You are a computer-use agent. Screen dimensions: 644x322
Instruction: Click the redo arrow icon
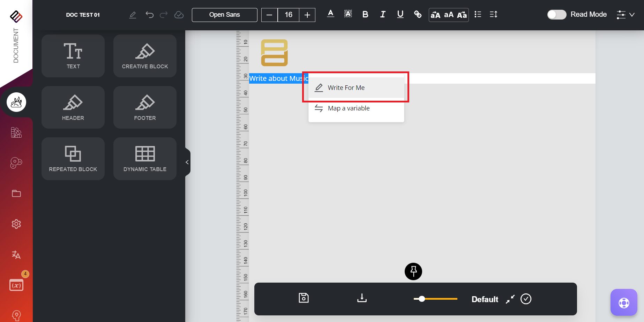(x=164, y=15)
